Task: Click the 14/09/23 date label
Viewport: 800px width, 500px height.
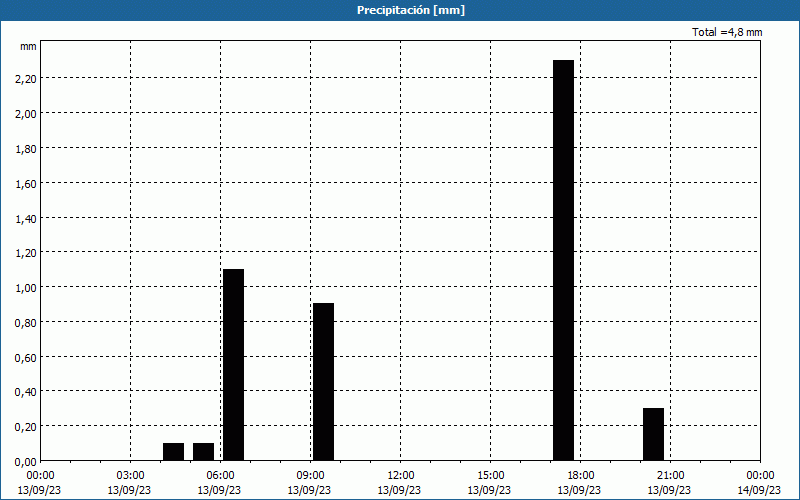Action: (x=759, y=490)
